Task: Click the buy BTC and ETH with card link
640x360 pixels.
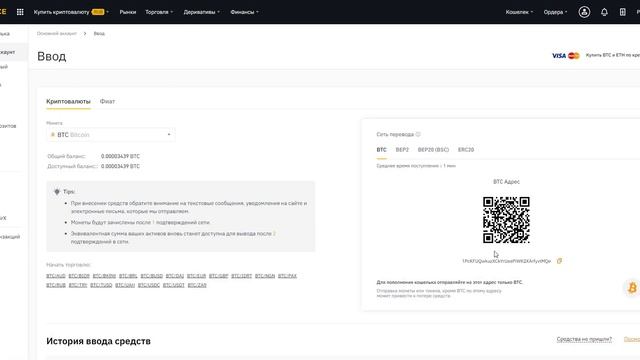Action: (x=613, y=55)
